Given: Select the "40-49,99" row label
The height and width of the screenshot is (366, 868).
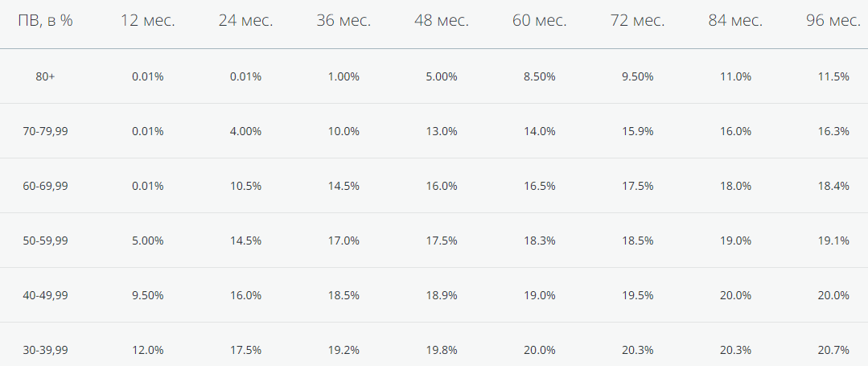Looking at the screenshot, I should (x=45, y=295).
